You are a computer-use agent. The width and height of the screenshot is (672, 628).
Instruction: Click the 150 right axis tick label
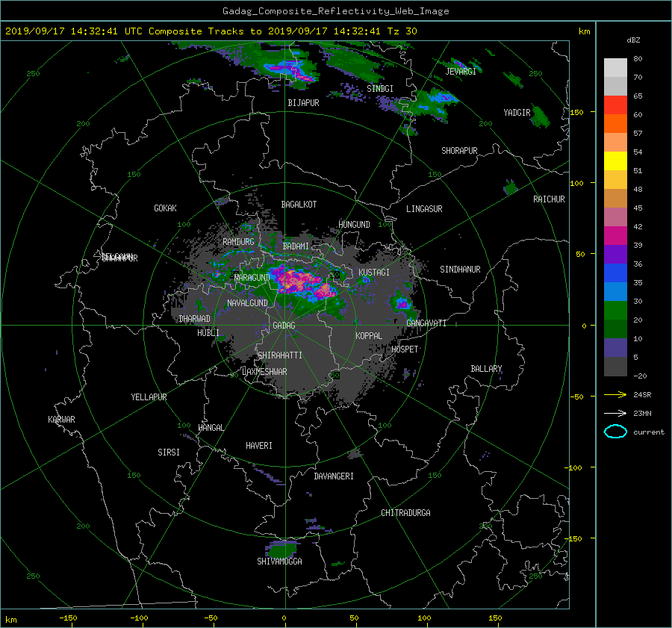[577, 112]
